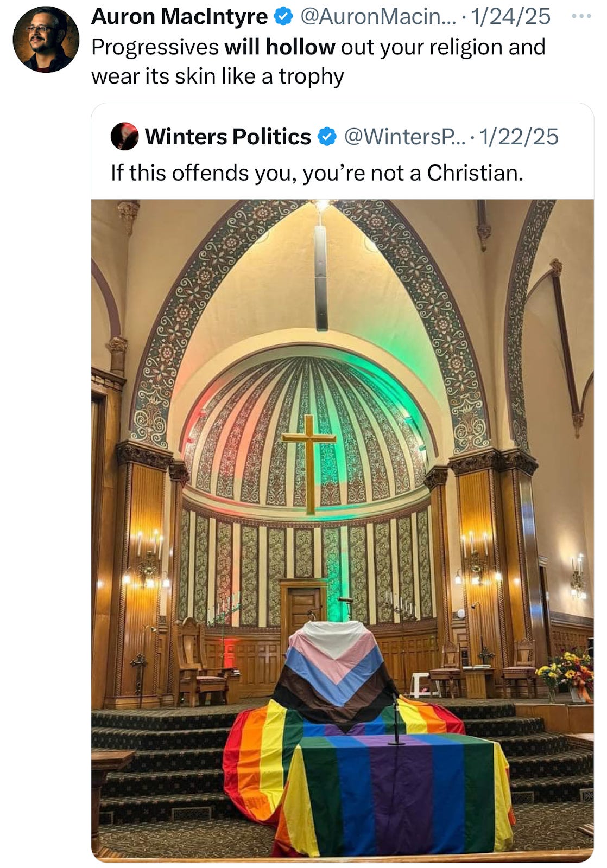Click verified badge beside Winters Politics
This screenshot has width=607, height=868.
(326, 137)
